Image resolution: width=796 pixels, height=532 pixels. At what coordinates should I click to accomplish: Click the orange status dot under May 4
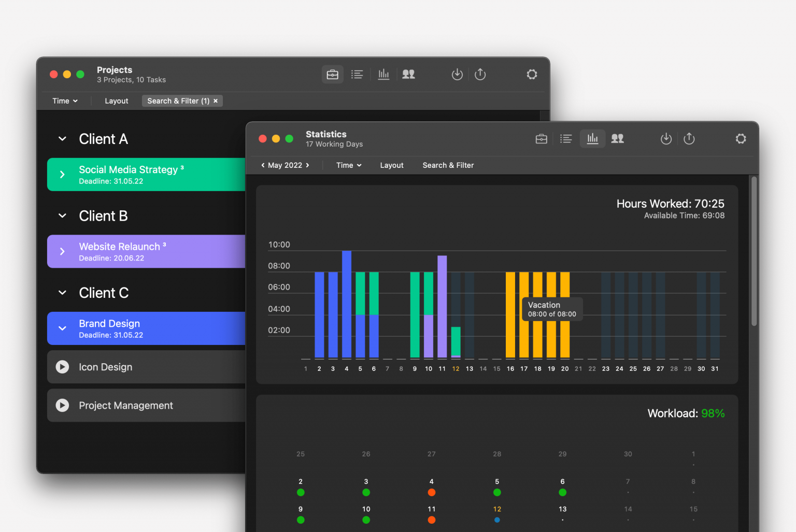(431, 492)
